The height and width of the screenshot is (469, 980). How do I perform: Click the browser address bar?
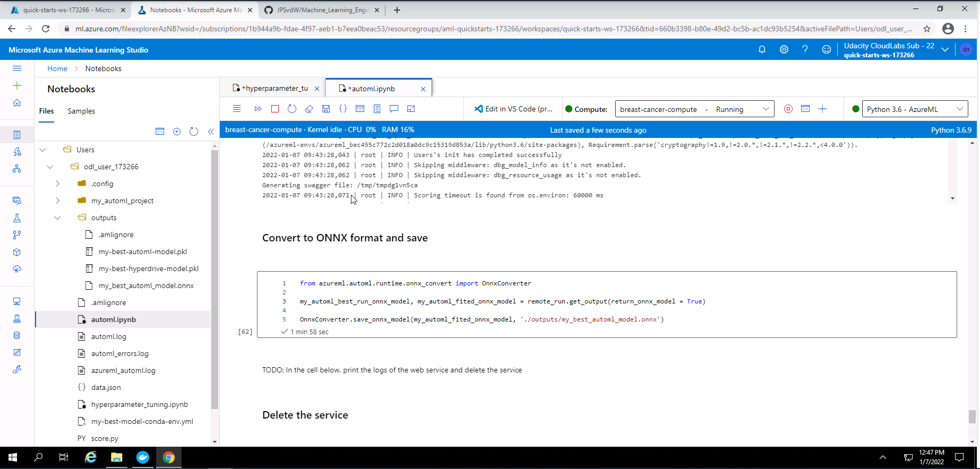(494, 29)
